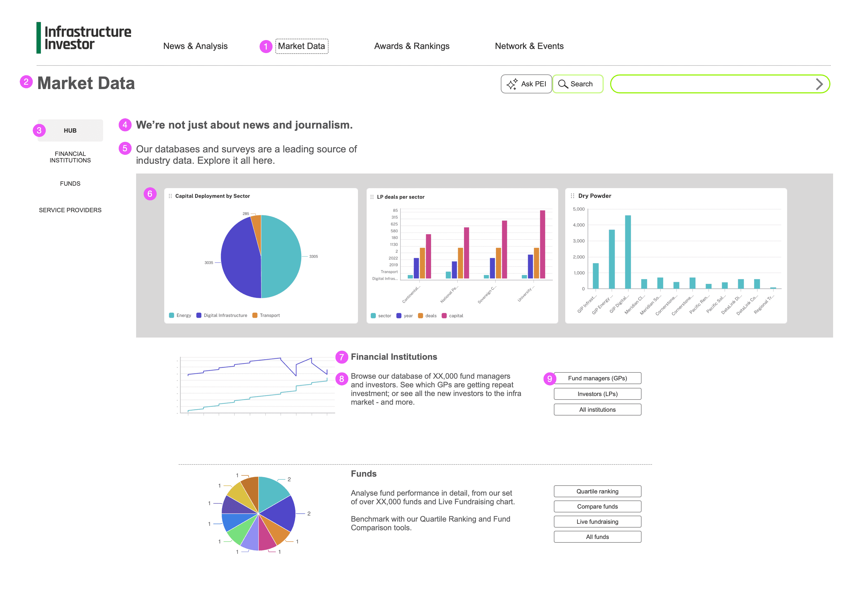Toggle the Energy legend item in pie chart
This screenshot has height=589, width=868.
point(180,315)
